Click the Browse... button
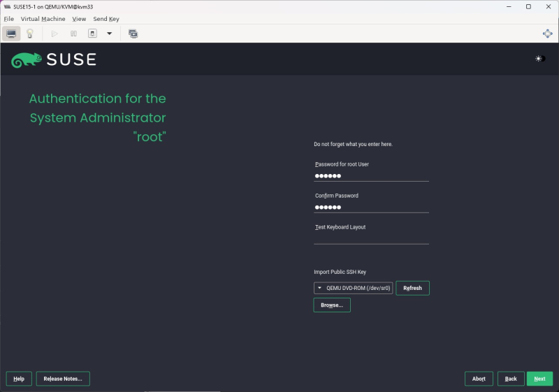This screenshot has width=559, height=392. tap(331, 305)
